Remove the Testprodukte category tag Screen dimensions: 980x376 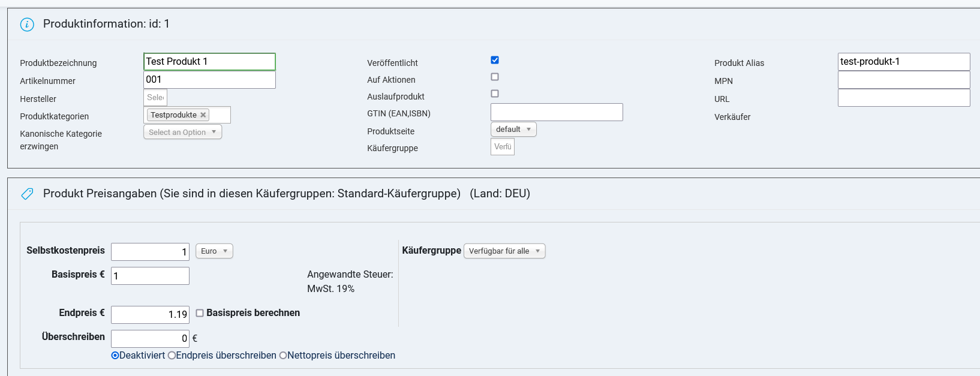[x=203, y=115]
